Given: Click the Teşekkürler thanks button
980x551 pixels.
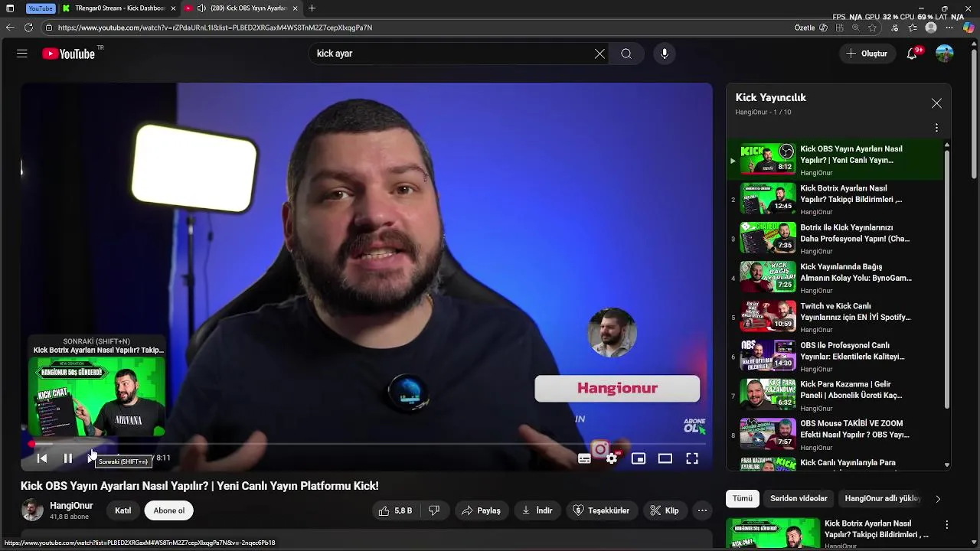Looking at the screenshot, I should 601,510.
